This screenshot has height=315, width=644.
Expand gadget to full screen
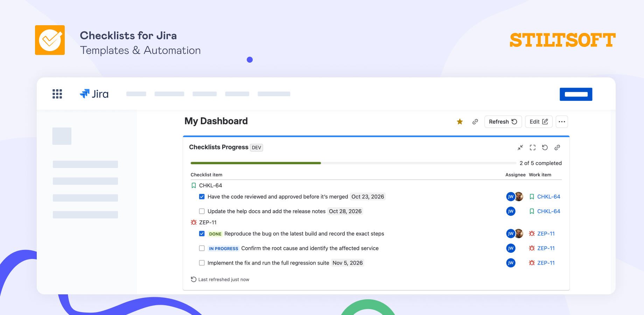533,147
